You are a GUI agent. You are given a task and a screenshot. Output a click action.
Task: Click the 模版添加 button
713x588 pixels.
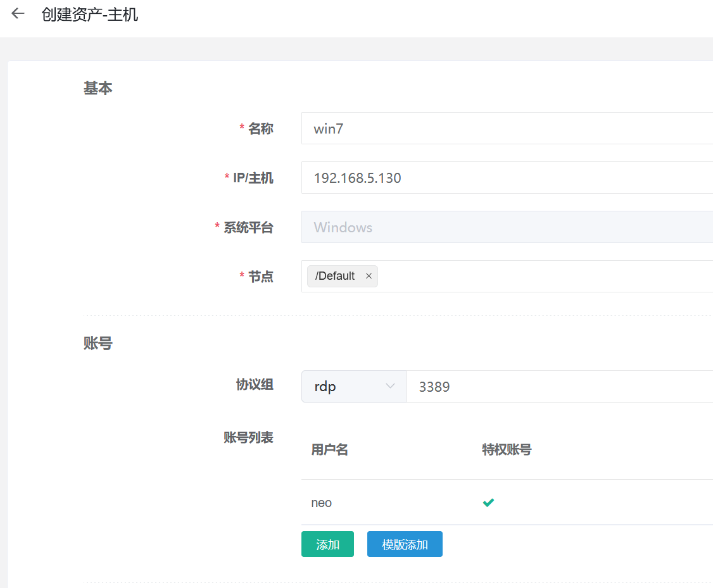pos(405,544)
